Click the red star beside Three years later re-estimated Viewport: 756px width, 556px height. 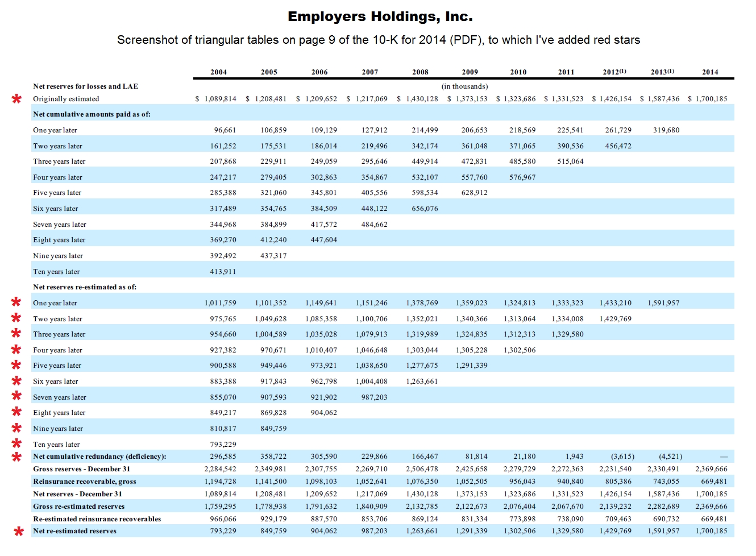click(x=17, y=333)
